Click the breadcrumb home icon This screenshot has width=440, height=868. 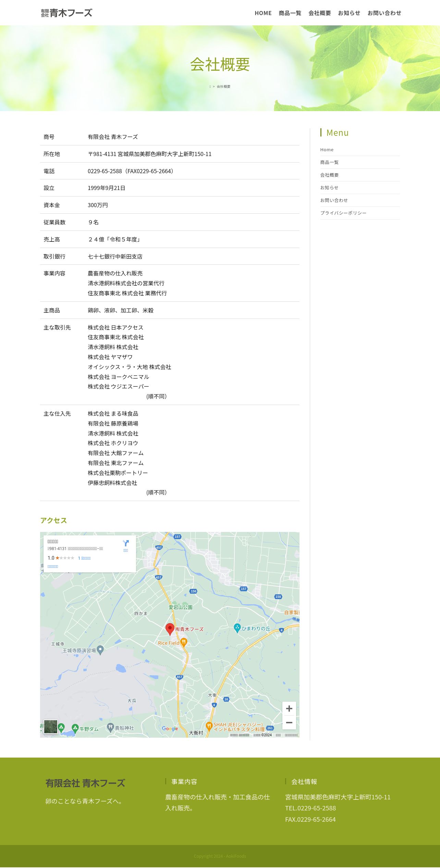[x=210, y=87]
